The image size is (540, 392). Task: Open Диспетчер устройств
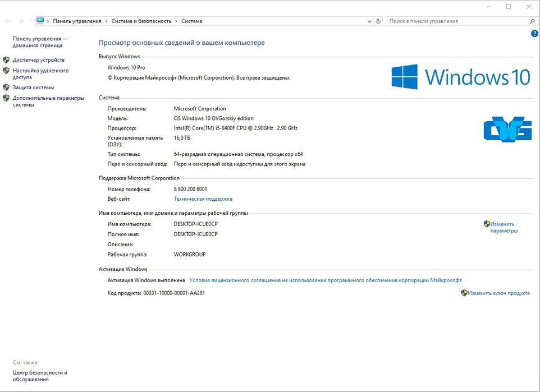pyautogui.click(x=39, y=60)
